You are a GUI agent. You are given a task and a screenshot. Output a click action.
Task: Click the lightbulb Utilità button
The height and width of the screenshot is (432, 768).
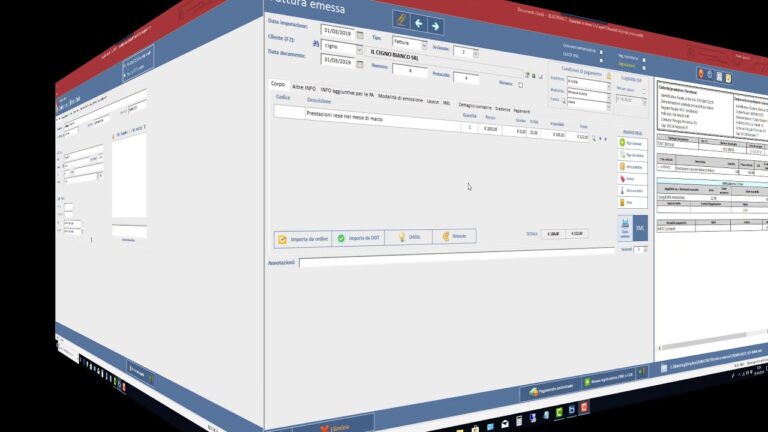point(409,237)
